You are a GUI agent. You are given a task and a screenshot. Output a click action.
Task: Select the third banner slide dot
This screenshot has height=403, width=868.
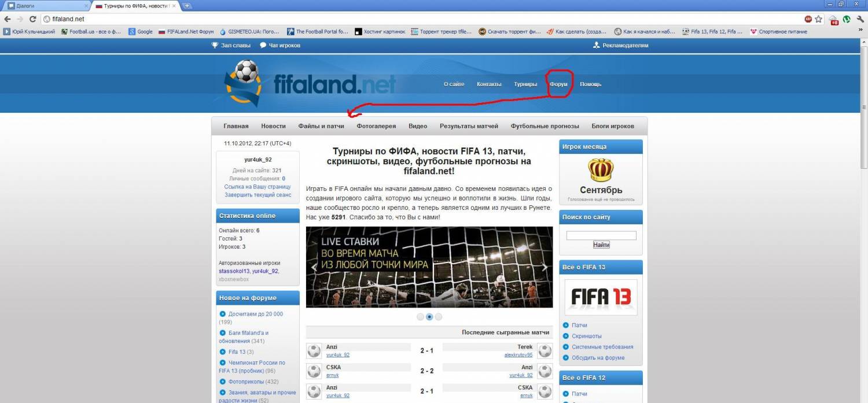tap(439, 317)
